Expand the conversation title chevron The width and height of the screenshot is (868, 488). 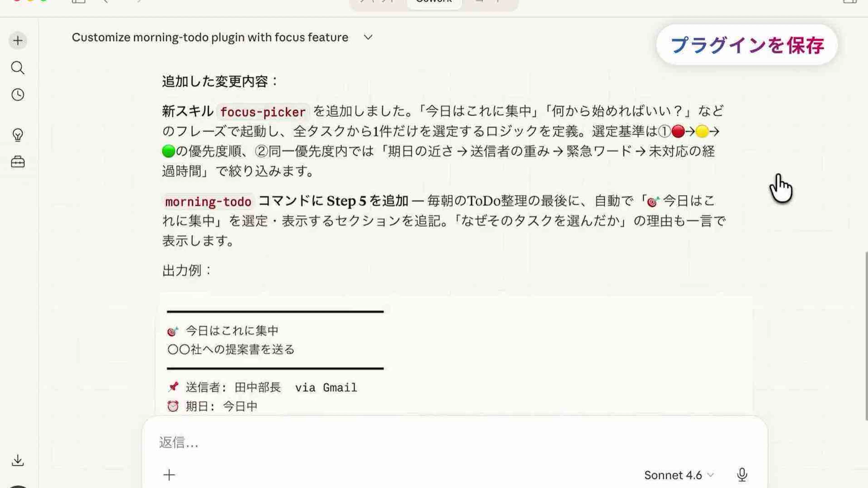[368, 37]
